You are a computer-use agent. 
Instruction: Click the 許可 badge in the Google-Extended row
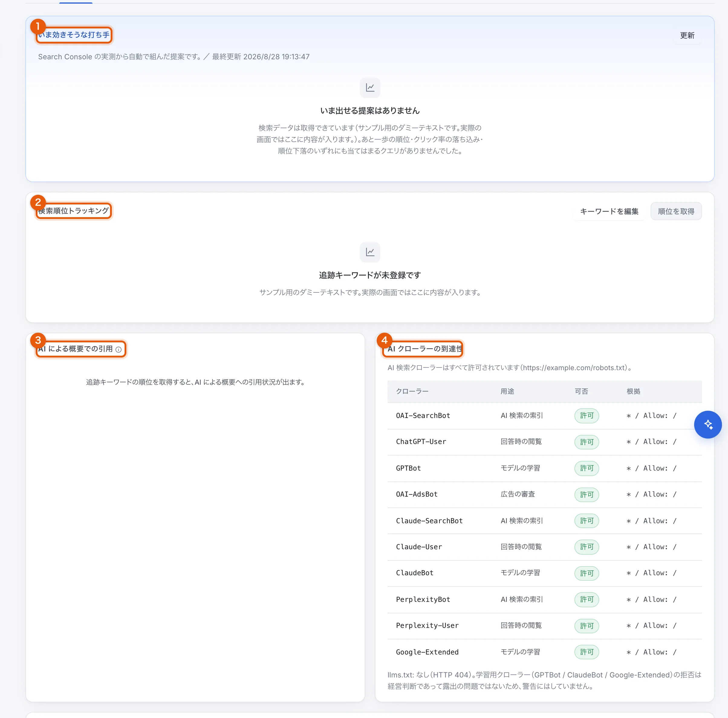586,652
